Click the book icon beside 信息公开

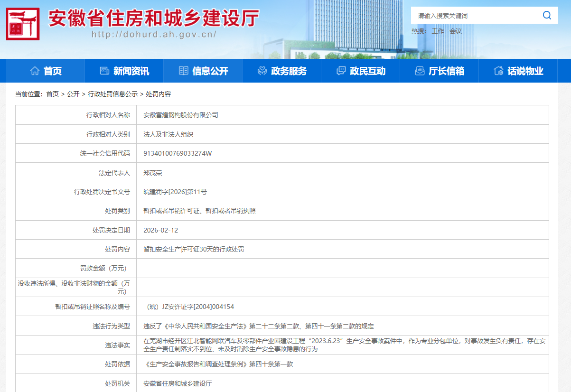183,71
